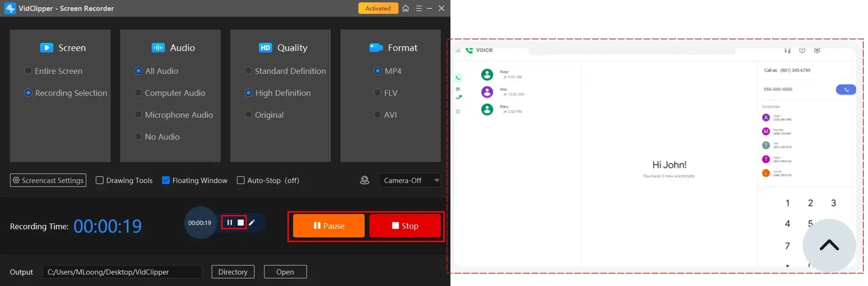
Task: Click the output path field
Action: [122, 272]
